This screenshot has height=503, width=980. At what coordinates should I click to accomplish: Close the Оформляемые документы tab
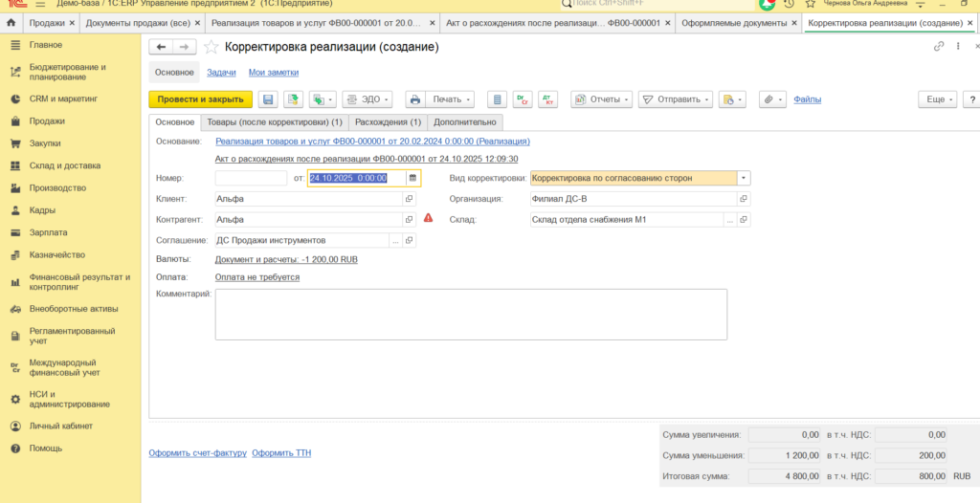(794, 23)
